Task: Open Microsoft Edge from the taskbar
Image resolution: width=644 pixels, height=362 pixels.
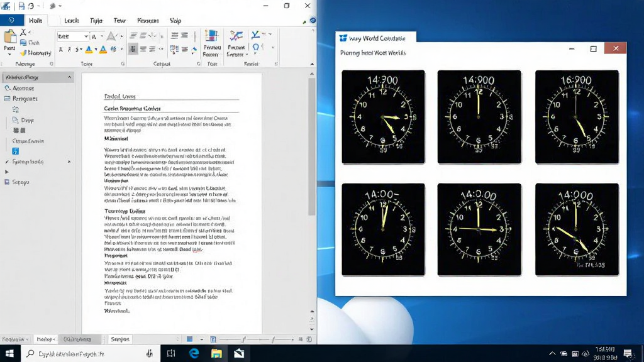Action: pos(194,353)
